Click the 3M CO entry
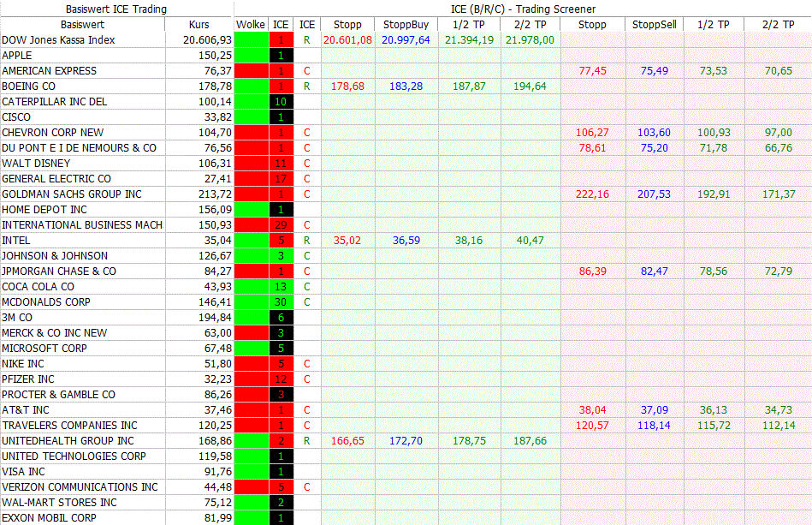Image resolution: width=812 pixels, height=525 pixels. click(x=17, y=318)
